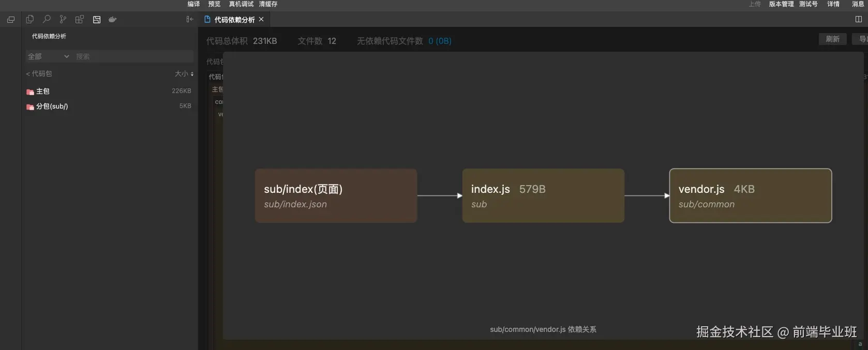Screen dimensions: 868x350
Task: Select the code dependency analysis save-like icon
Action: coord(97,19)
